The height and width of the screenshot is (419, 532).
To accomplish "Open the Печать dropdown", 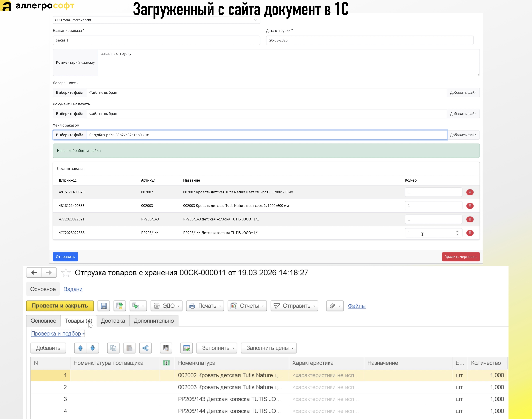I will 205,306.
